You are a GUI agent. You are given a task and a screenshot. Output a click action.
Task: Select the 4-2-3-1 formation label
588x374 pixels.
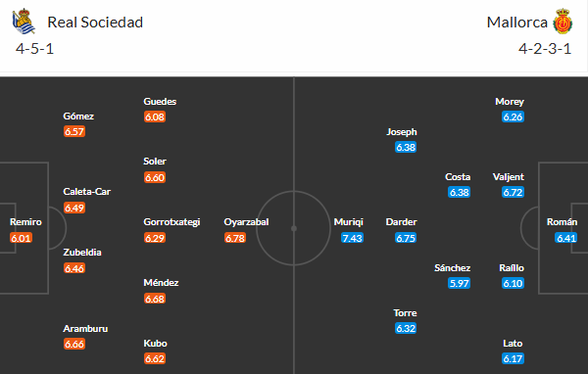click(x=545, y=49)
